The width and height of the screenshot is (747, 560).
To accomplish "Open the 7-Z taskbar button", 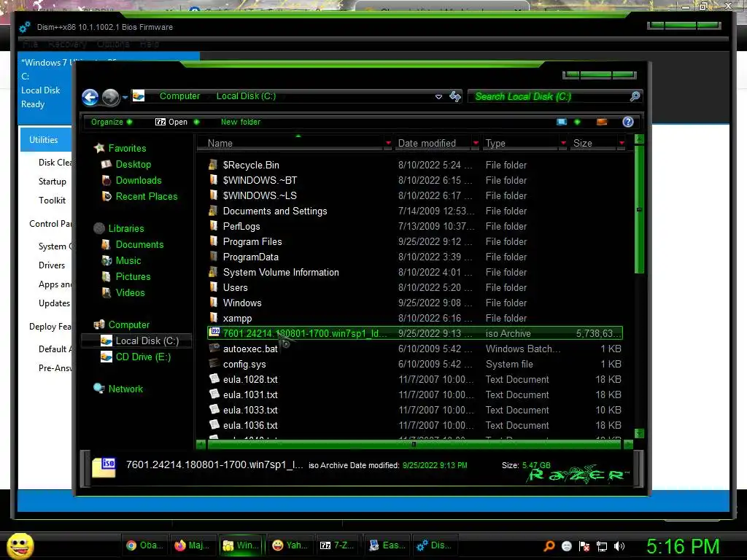I will pyautogui.click(x=337, y=545).
